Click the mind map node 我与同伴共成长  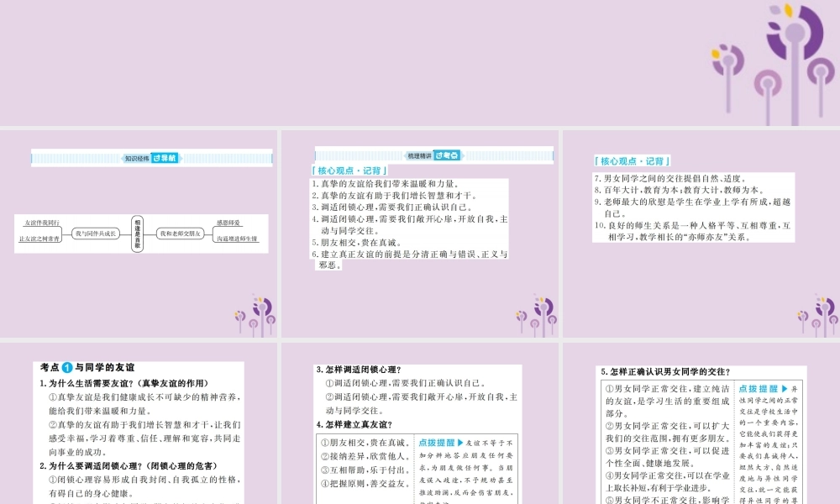tap(92, 234)
